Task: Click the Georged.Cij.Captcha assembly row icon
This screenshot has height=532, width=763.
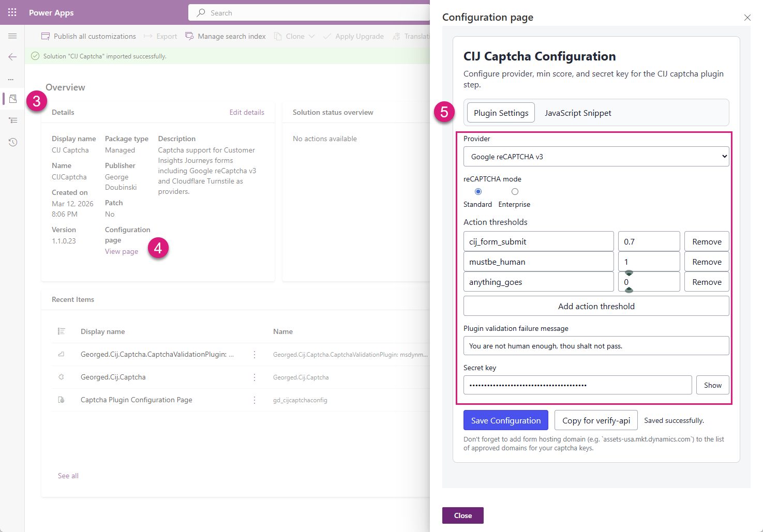Action: (x=61, y=377)
